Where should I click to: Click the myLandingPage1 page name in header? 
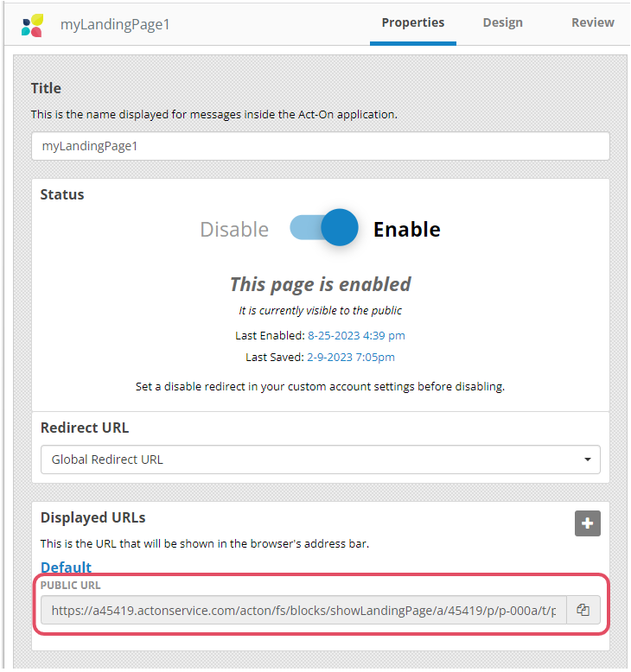[x=115, y=24]
